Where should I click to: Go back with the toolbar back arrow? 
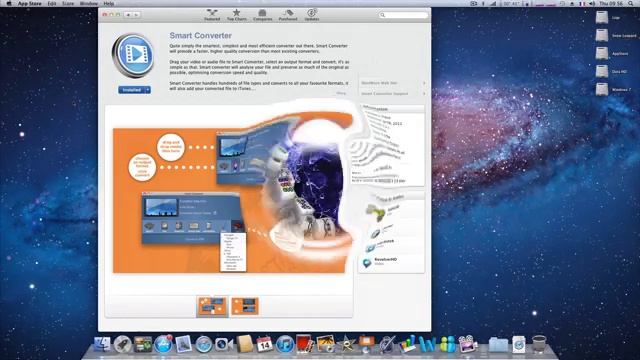pos(128,15)
